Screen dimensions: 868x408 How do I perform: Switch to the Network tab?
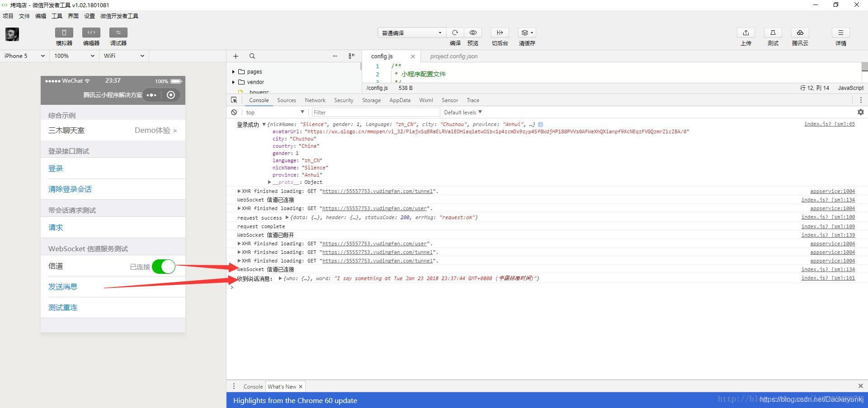[315, 100]
